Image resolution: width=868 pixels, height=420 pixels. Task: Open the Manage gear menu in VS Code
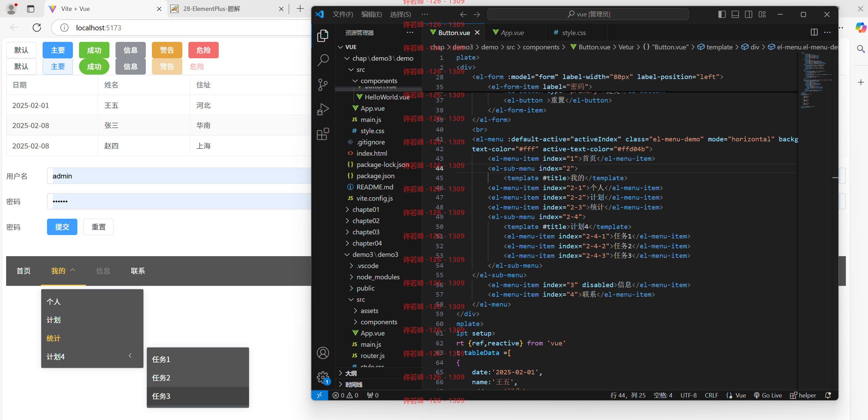[x=323, y=377]
